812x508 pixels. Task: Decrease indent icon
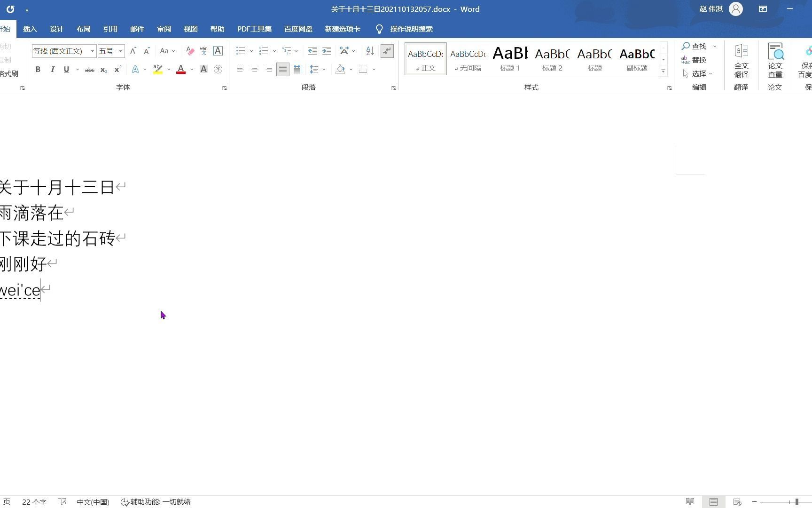312,51
